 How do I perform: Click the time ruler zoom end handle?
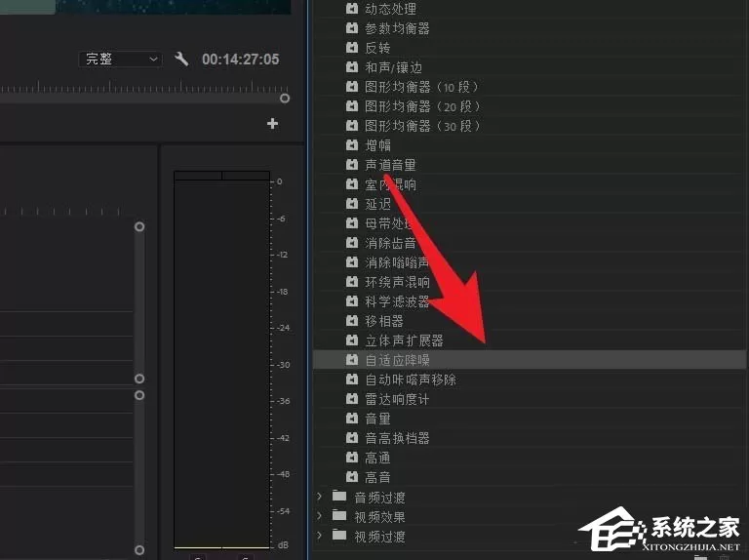[x=285, y=99]
